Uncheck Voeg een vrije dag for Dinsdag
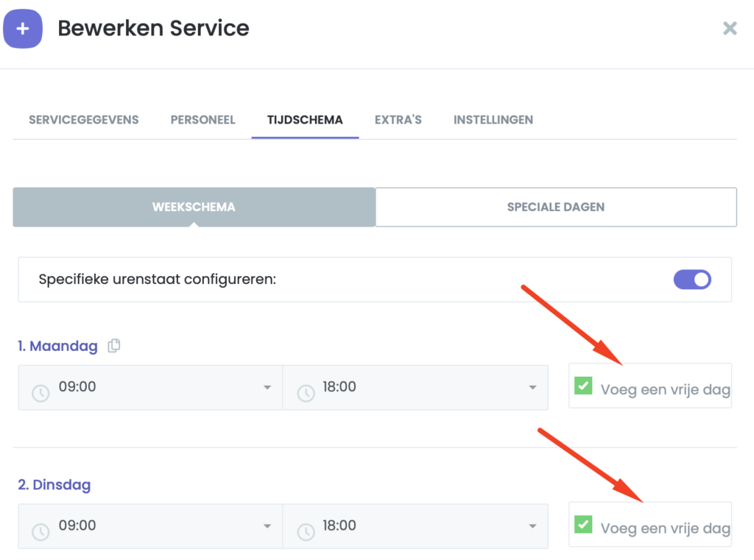754x560 pixels. tap(583, 524)
